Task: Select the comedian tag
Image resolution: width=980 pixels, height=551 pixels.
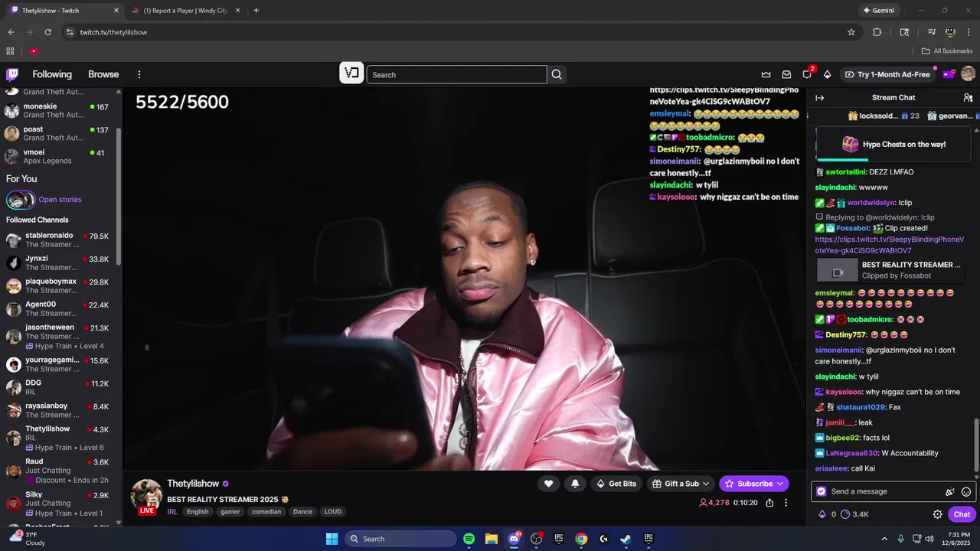Action: coord(266,511)
